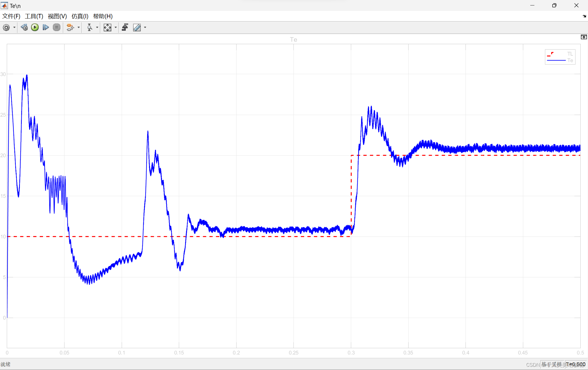The height and width of the screenshot is (370, 588).
Task: Open the 文件(F) menu
Action: pos(11,16)
